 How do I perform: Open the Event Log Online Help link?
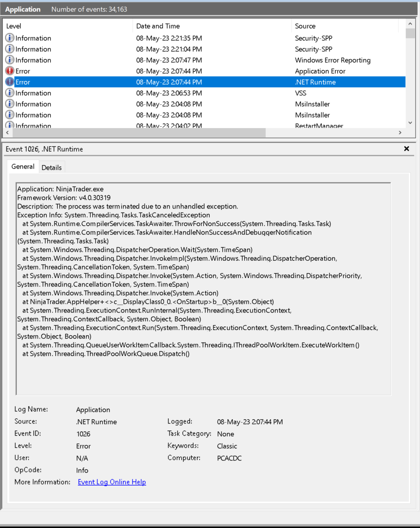(112, 482)
